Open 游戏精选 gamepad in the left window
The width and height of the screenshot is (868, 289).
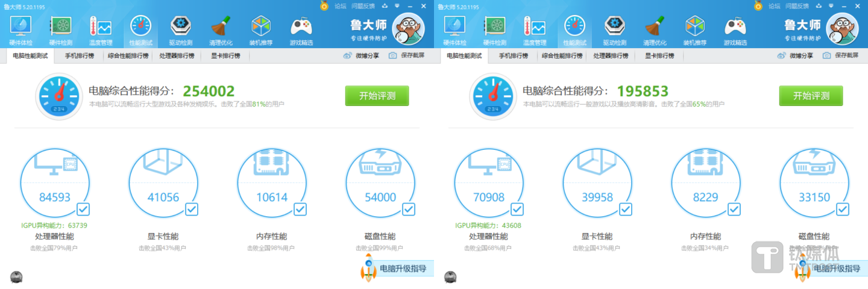click(301, 30)
